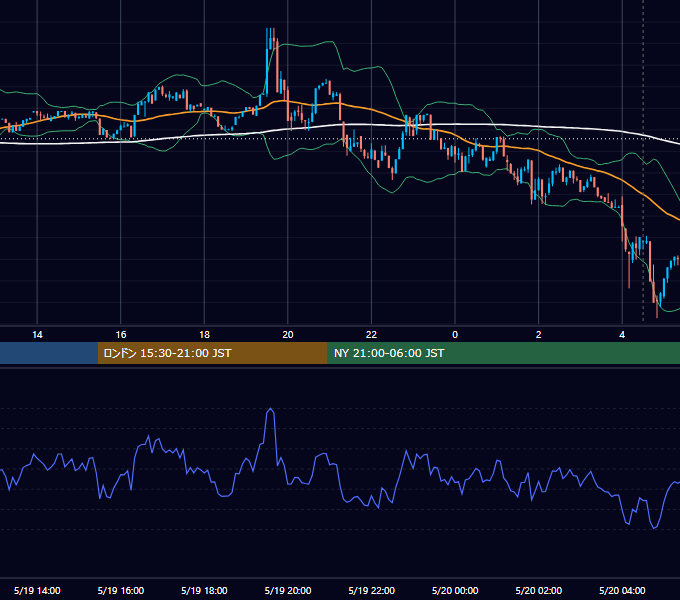
Task: Click the 5/20 00:00 date label
Action: pos(455,590)
